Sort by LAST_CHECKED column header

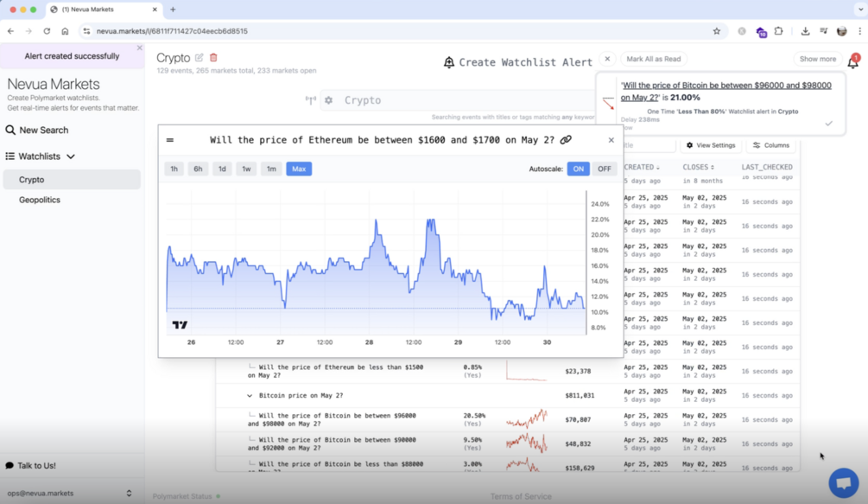coord(767,167)
